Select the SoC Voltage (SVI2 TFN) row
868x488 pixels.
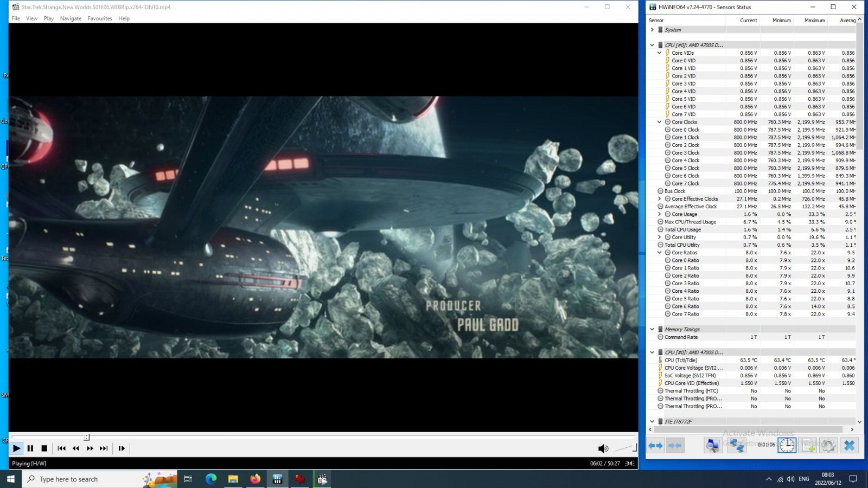751,375
